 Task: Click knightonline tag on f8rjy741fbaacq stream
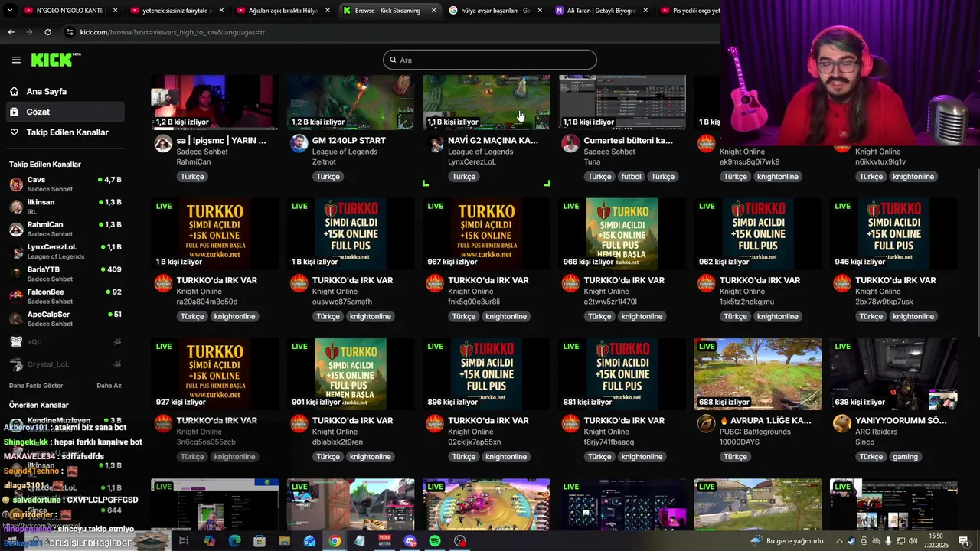[x=642, y=457]
